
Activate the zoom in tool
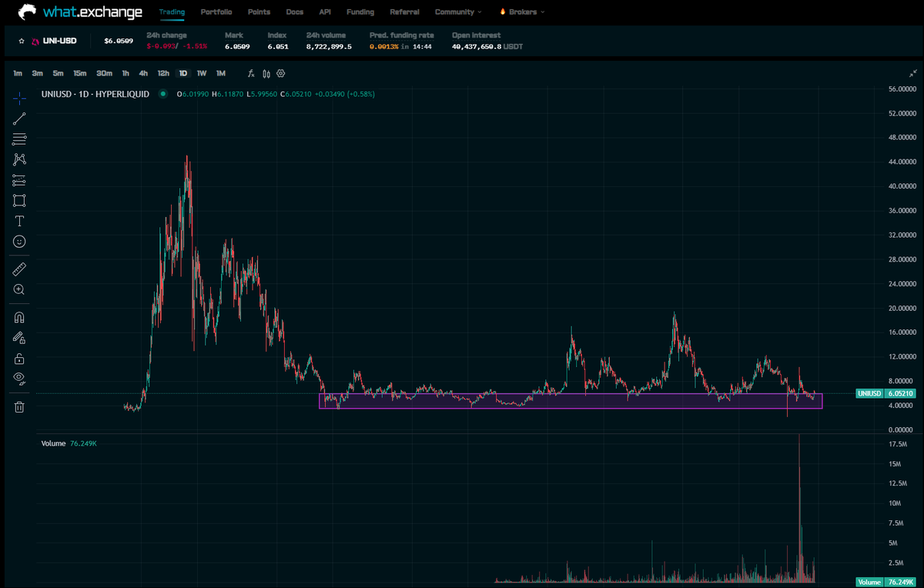coord(19,289)
